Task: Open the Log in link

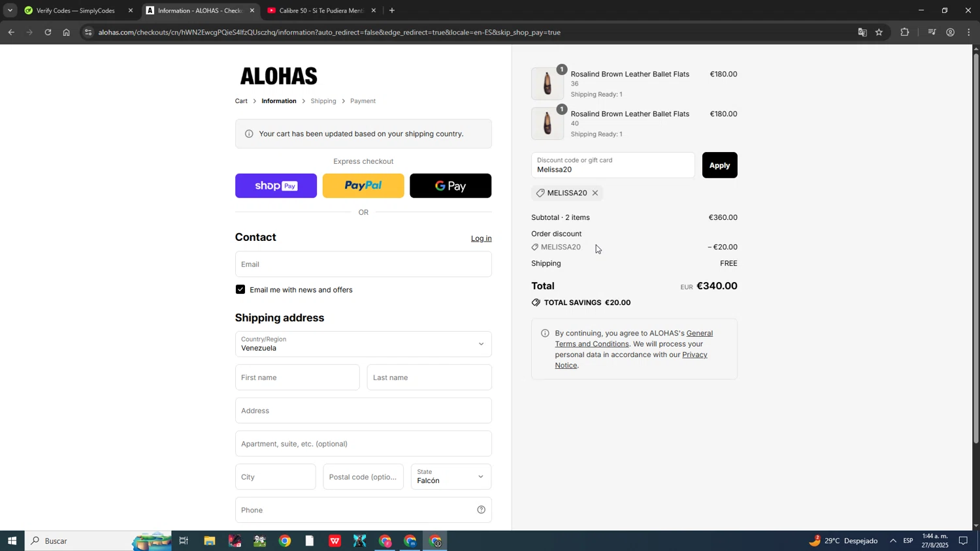Action: tap(482, 238)
